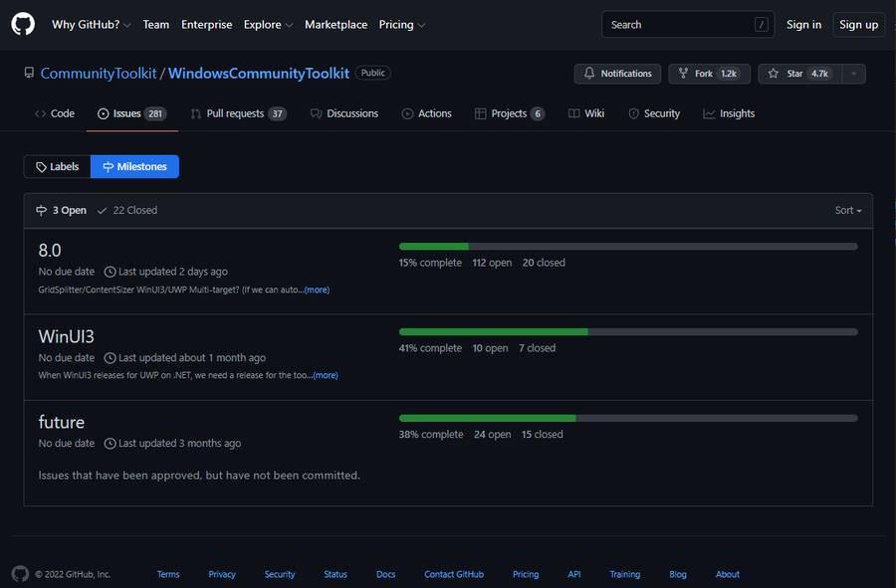Show the 22 Closed milestones
The height and width of the screenshot is (588, 896).
click(x=126, y=210)
